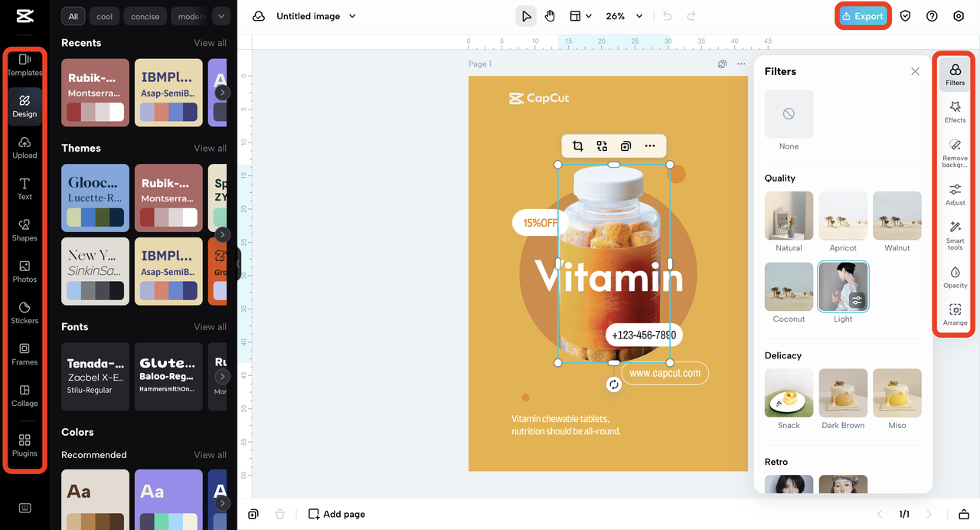Screen dimensions: 980x530
Task: Open help question mark icon
Action: point(932,16)
